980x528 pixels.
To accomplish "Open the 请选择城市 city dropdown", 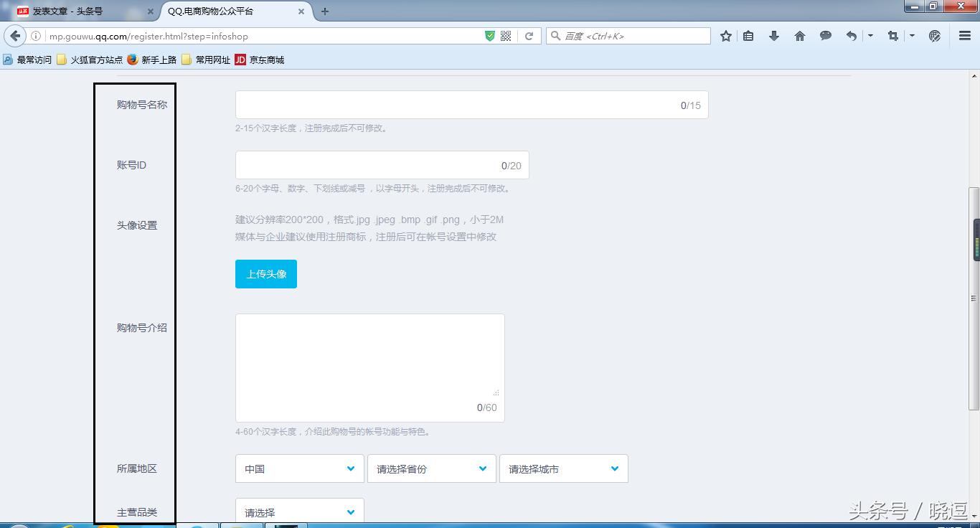I will pyautogui.click(x=563, y=468).
